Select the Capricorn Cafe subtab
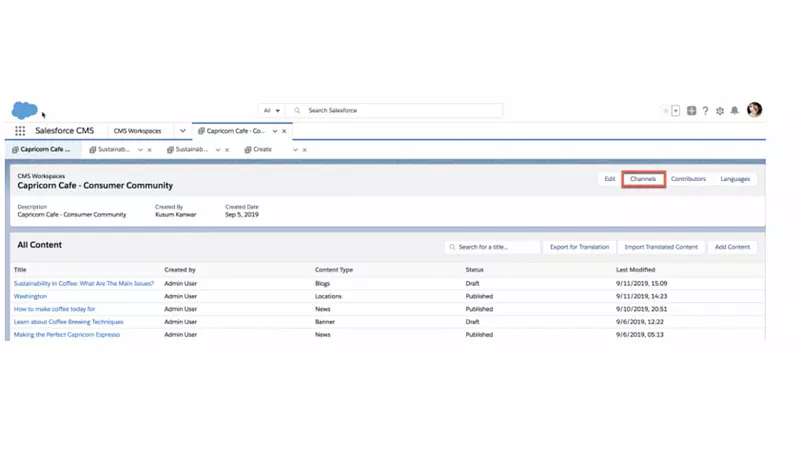Viewport: 800px width, 450px height. [41, 149]
